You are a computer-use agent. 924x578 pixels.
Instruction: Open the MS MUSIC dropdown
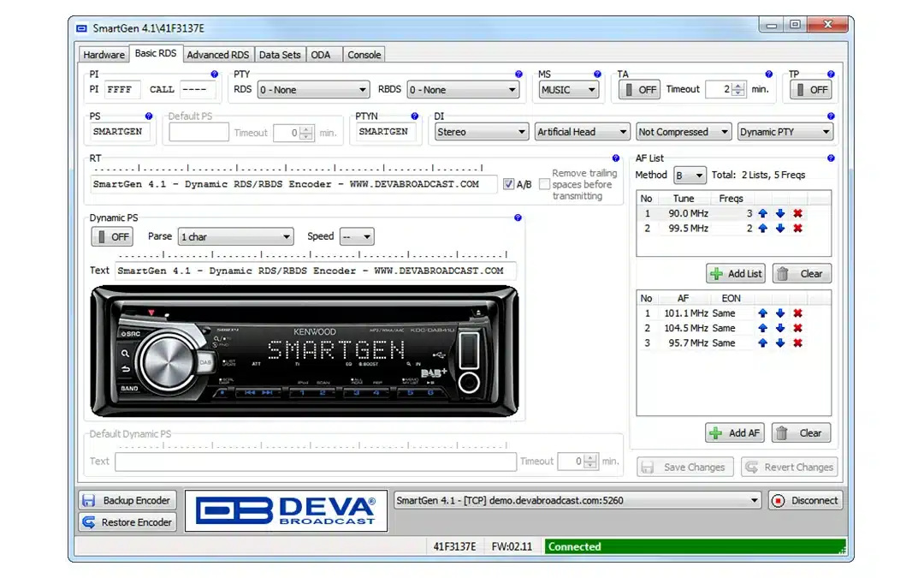click(569, 90)
